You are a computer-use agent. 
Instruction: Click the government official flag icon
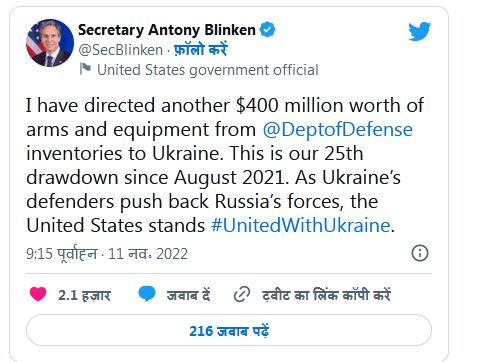[85, 69]
